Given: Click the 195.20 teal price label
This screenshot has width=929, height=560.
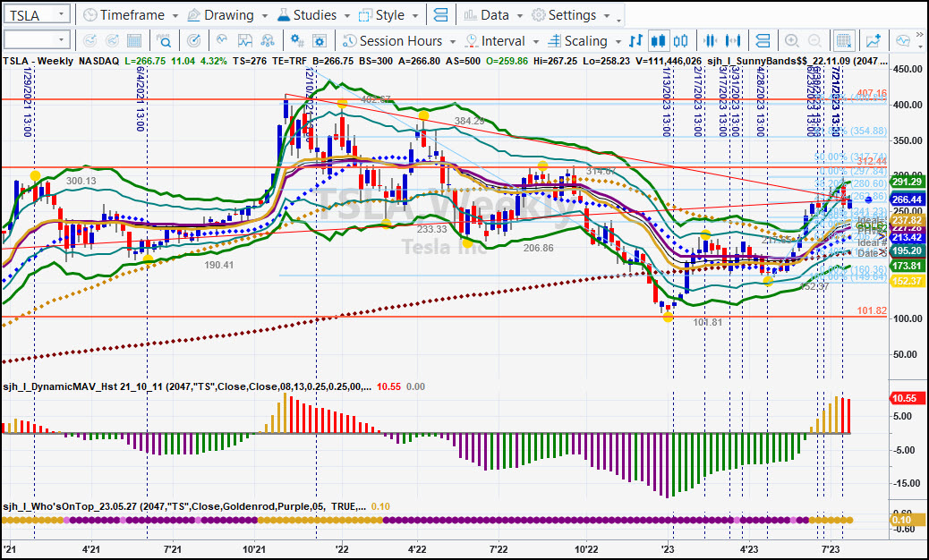Looking at the screenshot, I should click(x=907, y=251).
